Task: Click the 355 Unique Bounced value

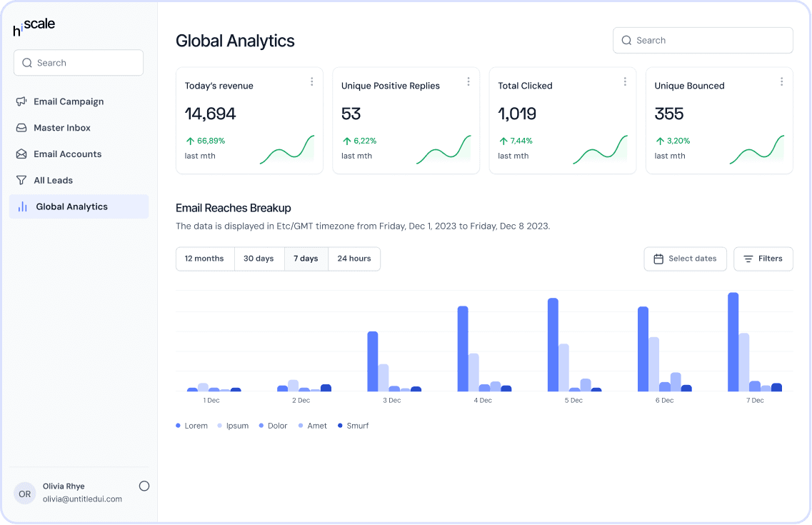Action: click(669, 114)
